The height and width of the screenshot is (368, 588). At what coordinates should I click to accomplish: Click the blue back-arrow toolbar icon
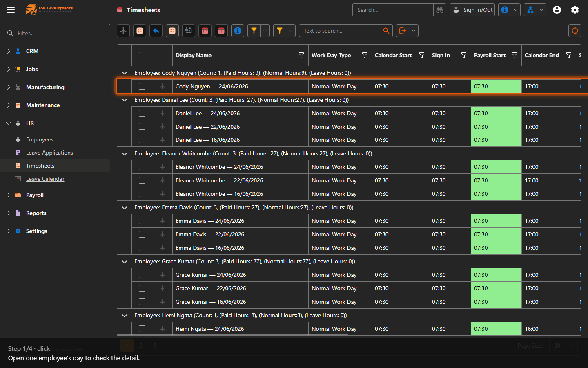(156, 31)
